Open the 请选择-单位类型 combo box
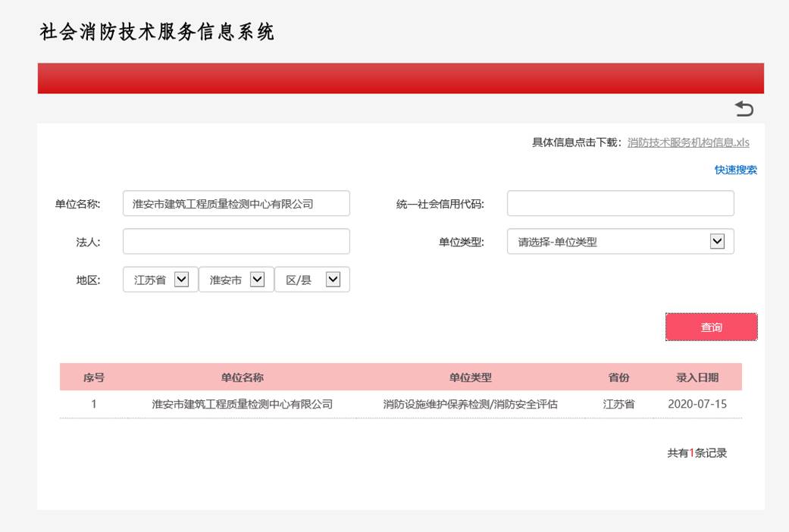 (620, 241)
